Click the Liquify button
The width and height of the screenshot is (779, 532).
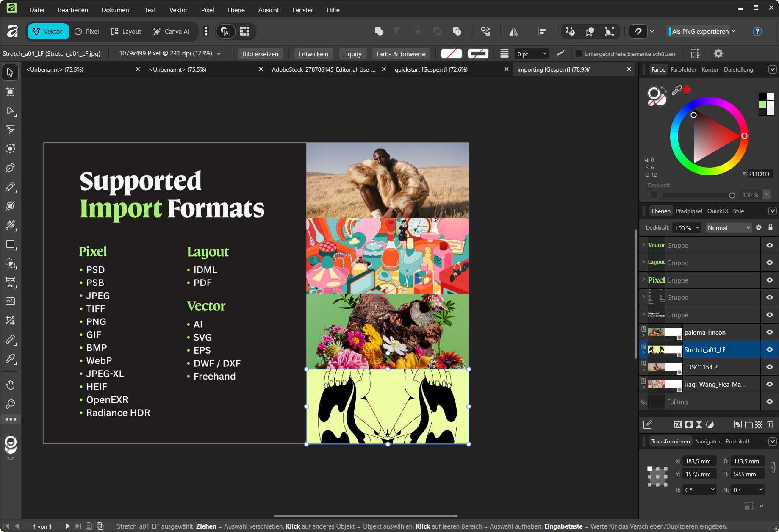(352, 54)
